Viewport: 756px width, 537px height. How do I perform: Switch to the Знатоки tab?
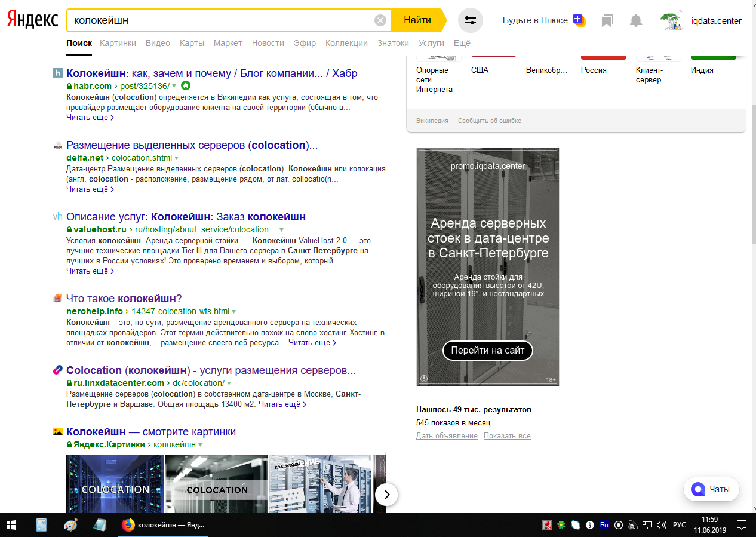(x=394, y=43)
